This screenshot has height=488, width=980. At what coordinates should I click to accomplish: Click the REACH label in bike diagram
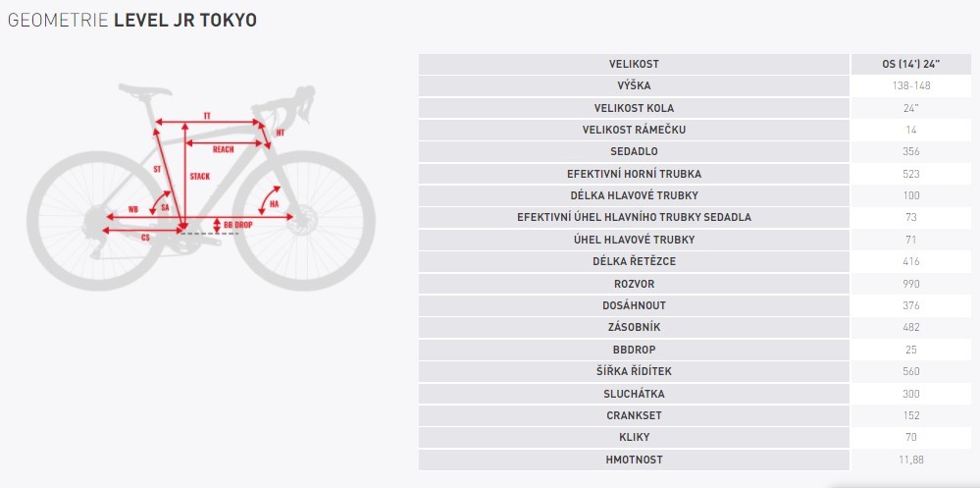click(223, 149)
